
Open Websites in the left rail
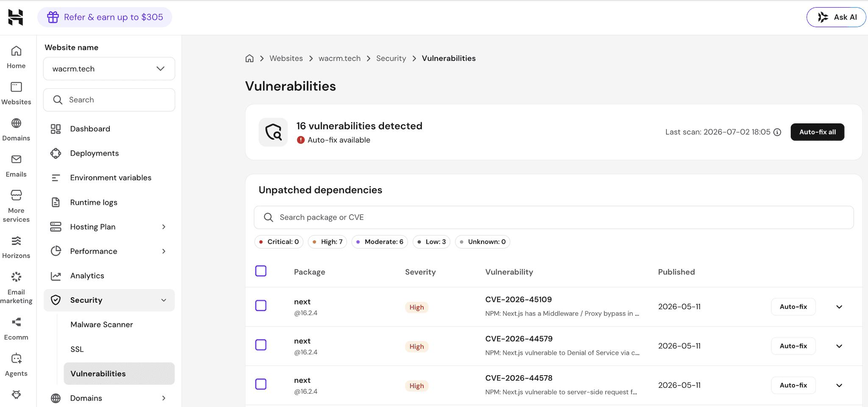click(x=16, y=93)
